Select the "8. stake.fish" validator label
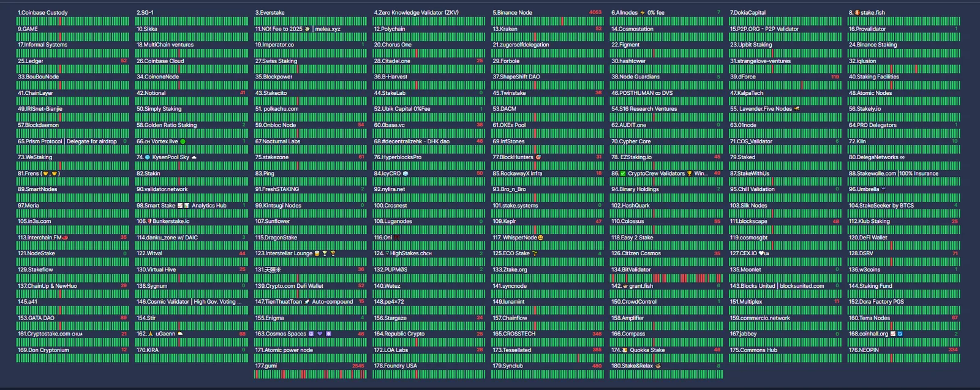 (867, 12)
